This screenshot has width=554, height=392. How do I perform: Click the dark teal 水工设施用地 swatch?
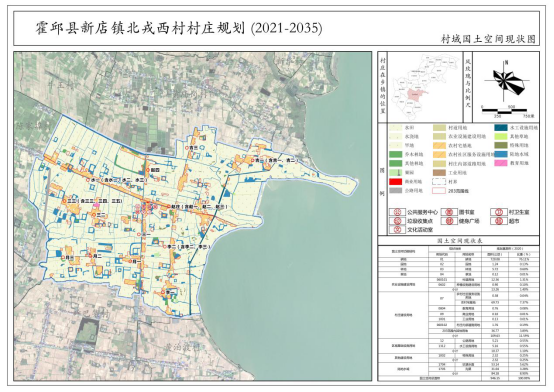coord(501,127)
